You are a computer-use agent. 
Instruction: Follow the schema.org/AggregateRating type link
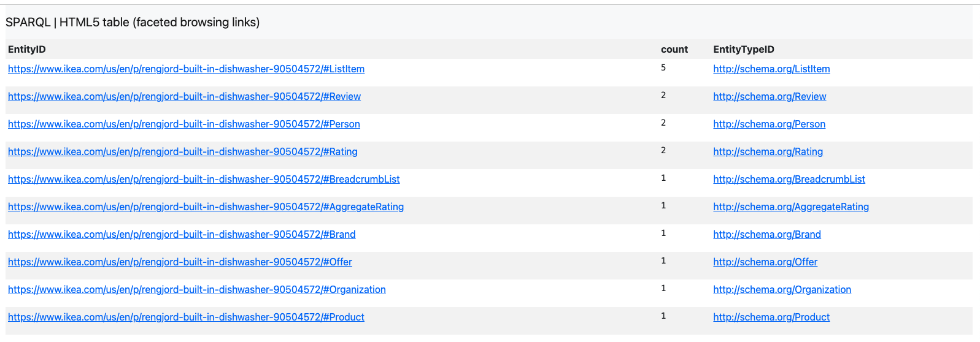[791, 207]
